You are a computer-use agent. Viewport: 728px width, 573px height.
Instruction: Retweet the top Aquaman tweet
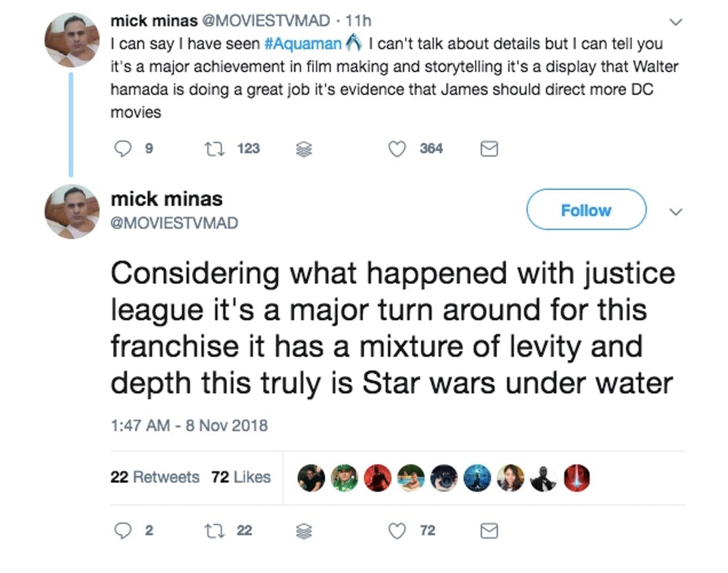point(212,149)
